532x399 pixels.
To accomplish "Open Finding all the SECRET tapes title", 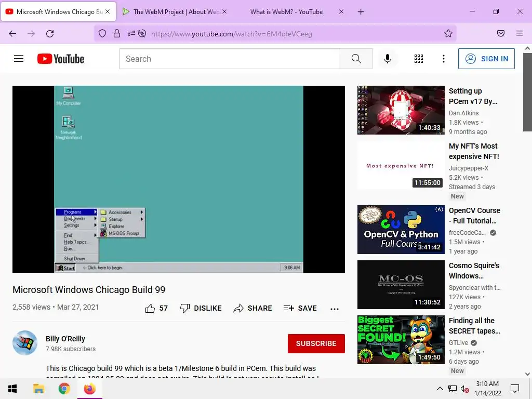I will 474,326.
